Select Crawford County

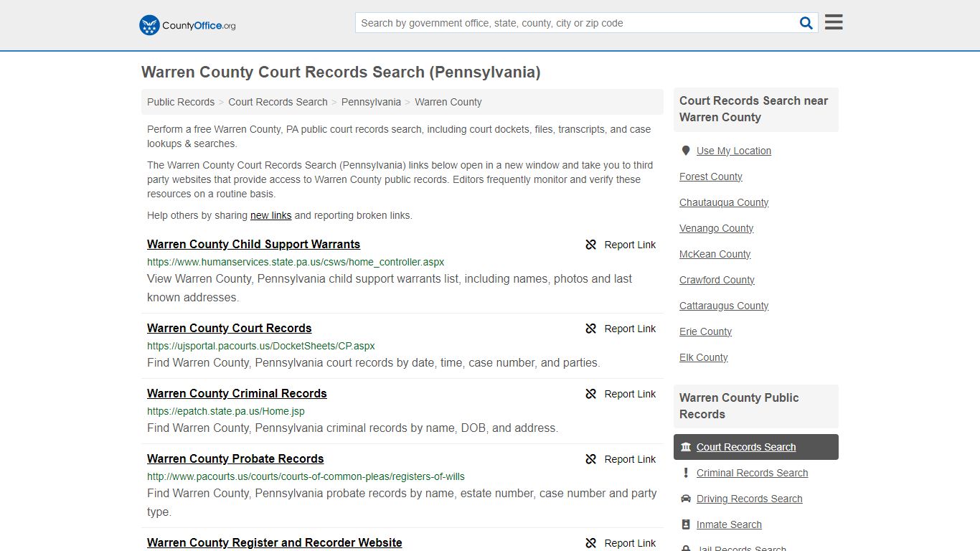pos(717,280)
